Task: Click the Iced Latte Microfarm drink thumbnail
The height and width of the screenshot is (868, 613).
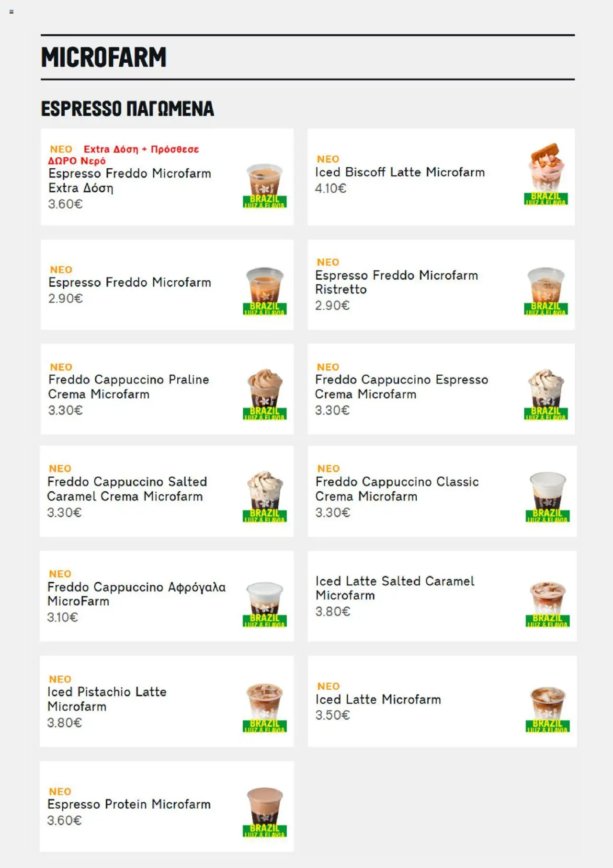Action: (x=548, y=709)
